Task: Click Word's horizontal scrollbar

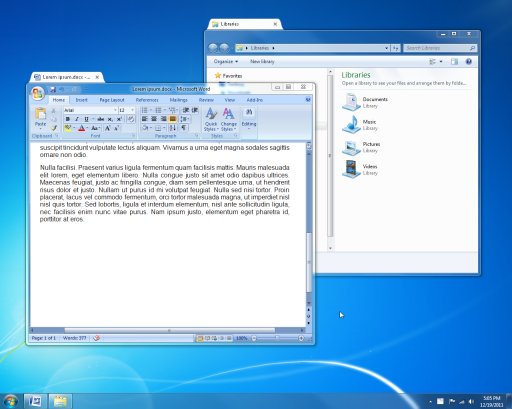Action: click(x=169, y=330)
